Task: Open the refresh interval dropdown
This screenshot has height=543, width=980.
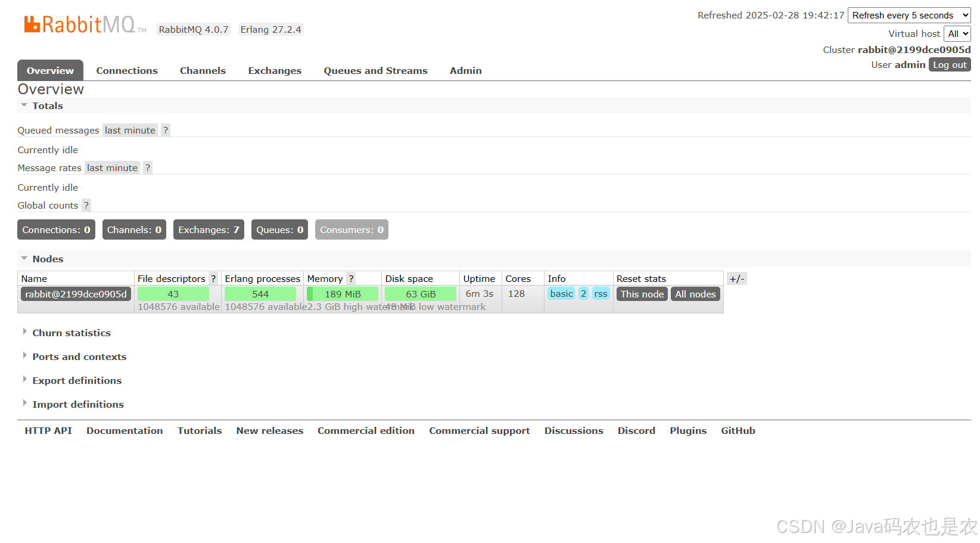Action: (x=909, y=15)
